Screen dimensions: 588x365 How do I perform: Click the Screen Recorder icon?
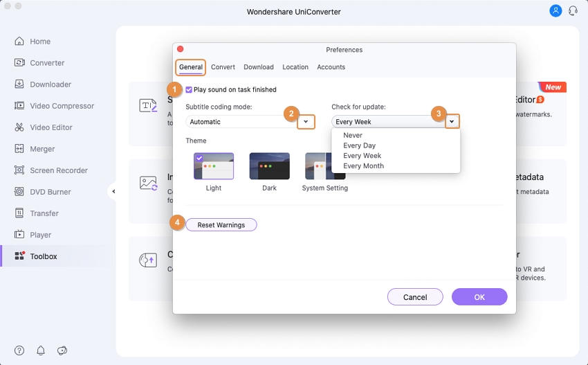pos(19,170)
